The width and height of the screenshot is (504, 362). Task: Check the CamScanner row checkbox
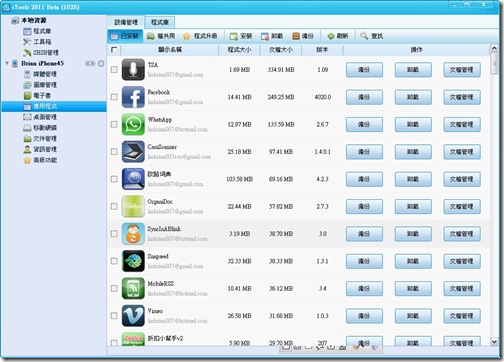point(114,151)
